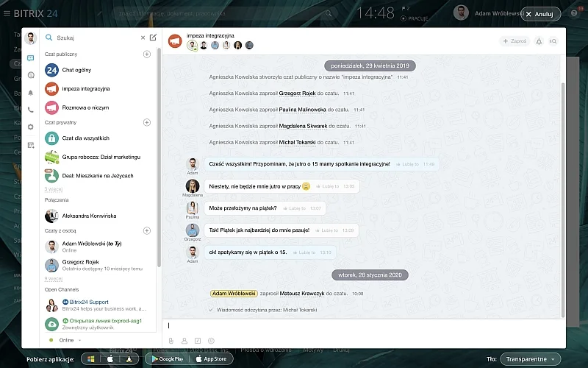The width and height of the screenshot is (588, 368).
Task: Open Adam Wróblewski (to Ty) chat
Action: [98, 247]
